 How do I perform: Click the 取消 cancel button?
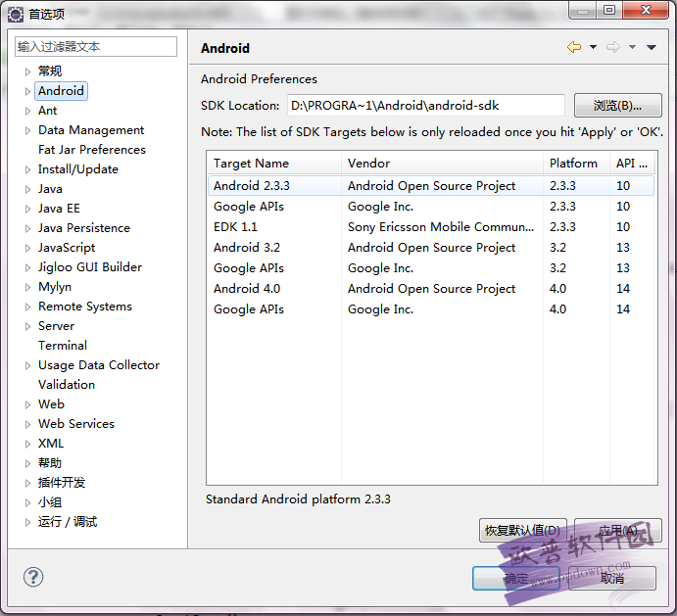(612, 578)
